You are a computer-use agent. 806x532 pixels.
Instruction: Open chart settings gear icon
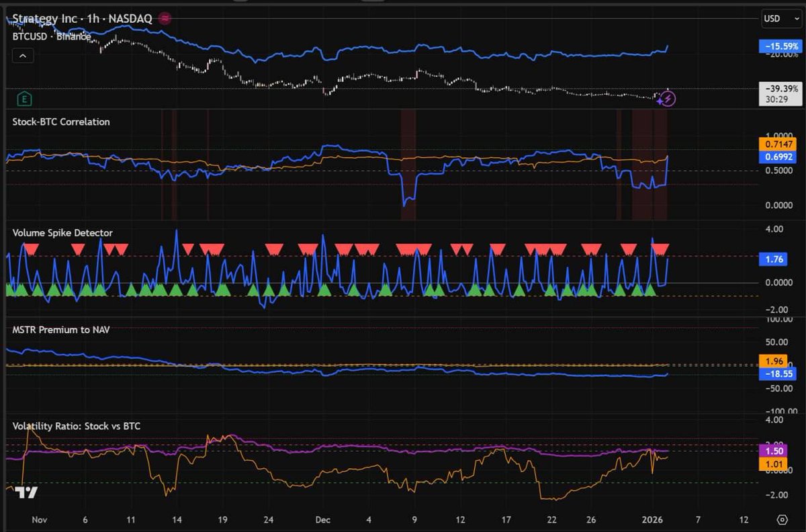(782, 520)
